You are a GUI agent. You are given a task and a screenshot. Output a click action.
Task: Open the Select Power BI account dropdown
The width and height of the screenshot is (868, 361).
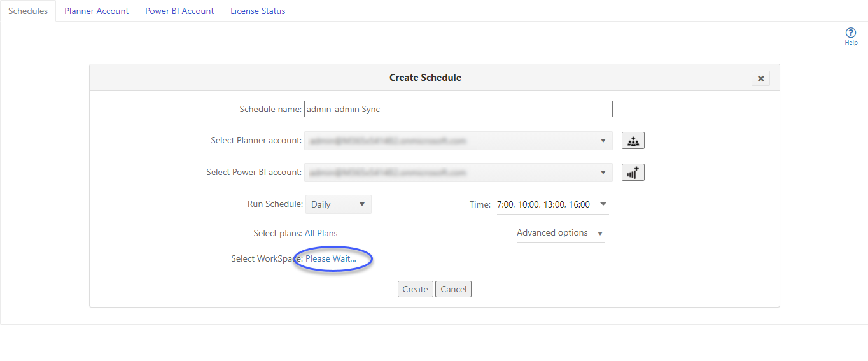point(458,173)
